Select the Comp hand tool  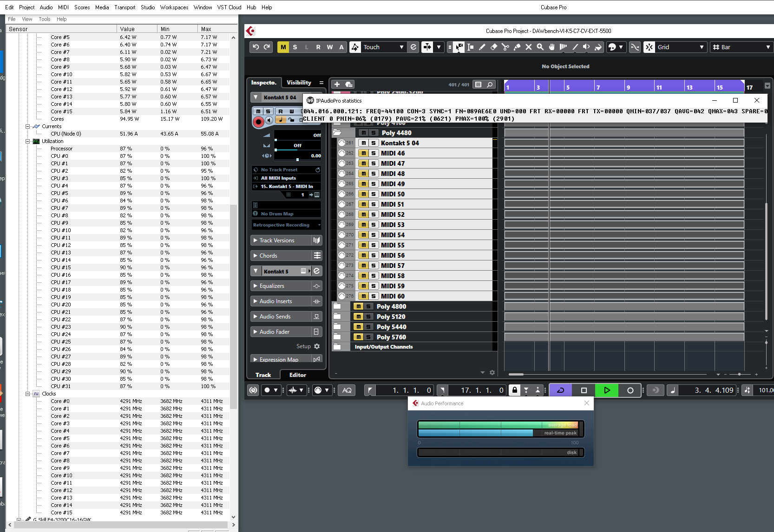[551, 47]
